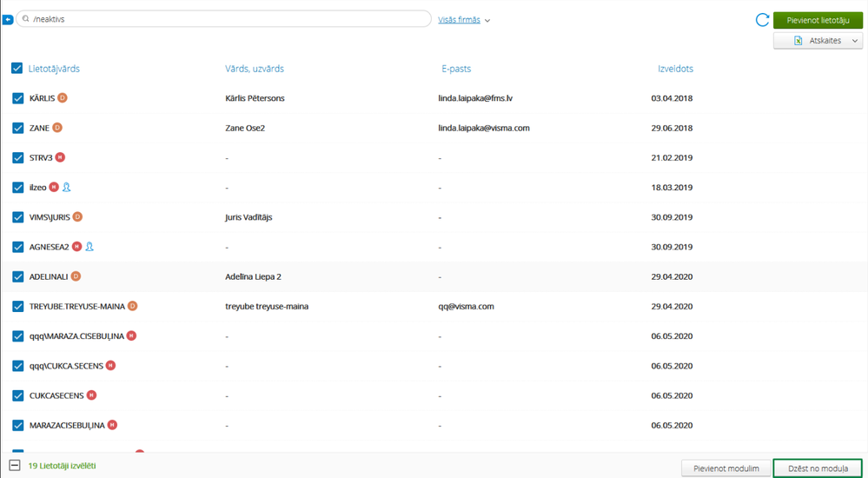Click the date 03.04.2018
This screenshot has width=868, height=478.
(672, 98)
